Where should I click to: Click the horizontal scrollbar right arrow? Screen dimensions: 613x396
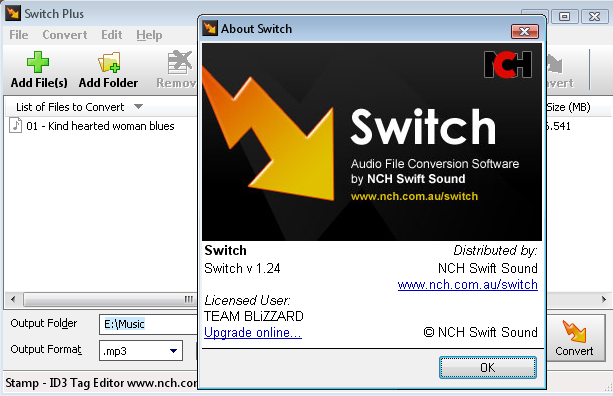[604, 299]
